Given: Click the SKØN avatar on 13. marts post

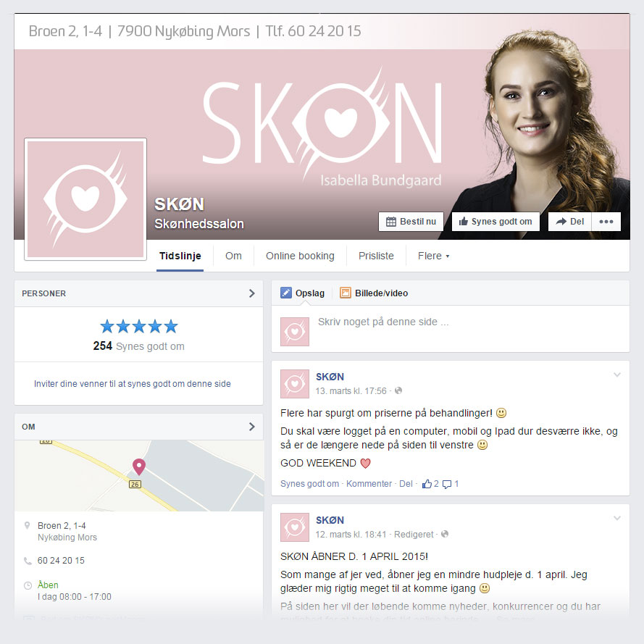Looking at the screenshot, I should (295, 384).
